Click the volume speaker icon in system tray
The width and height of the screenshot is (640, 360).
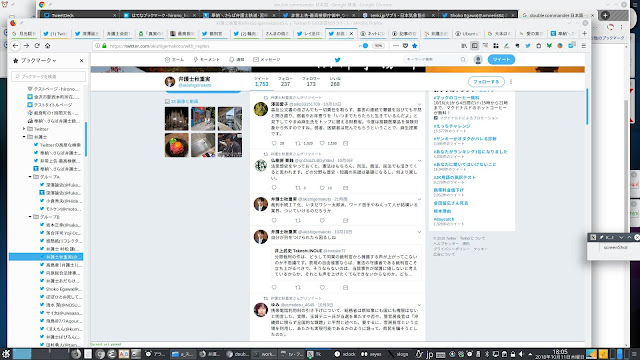pos(521,354)
